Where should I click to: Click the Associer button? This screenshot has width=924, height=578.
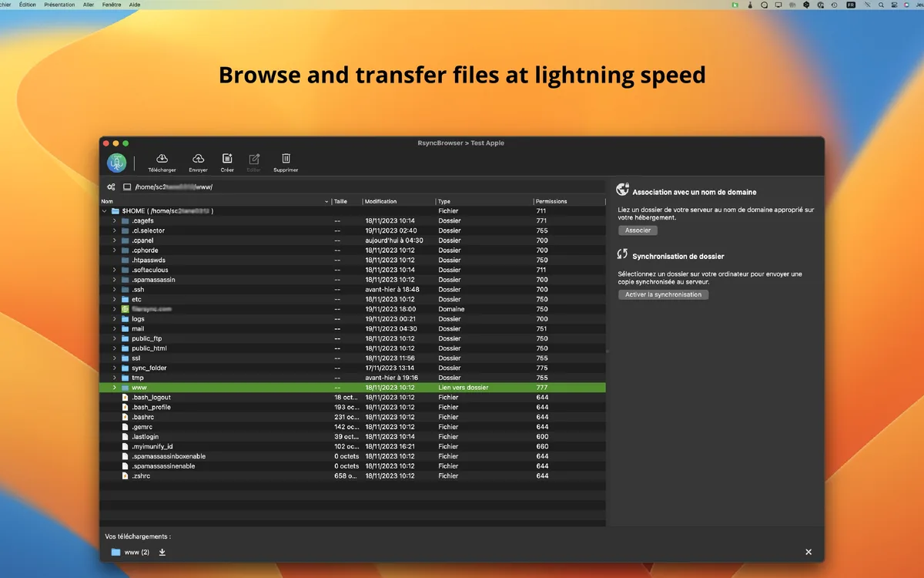[638, 230]
